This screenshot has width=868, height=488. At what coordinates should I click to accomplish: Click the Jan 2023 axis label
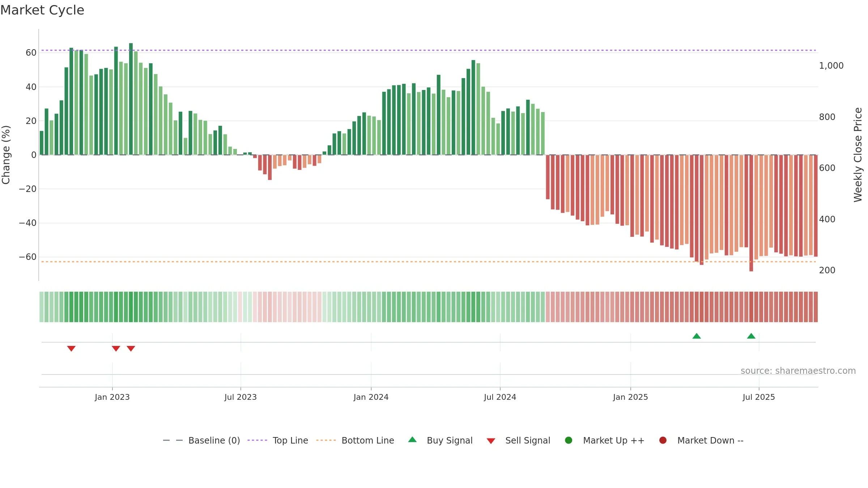(112, 397)
